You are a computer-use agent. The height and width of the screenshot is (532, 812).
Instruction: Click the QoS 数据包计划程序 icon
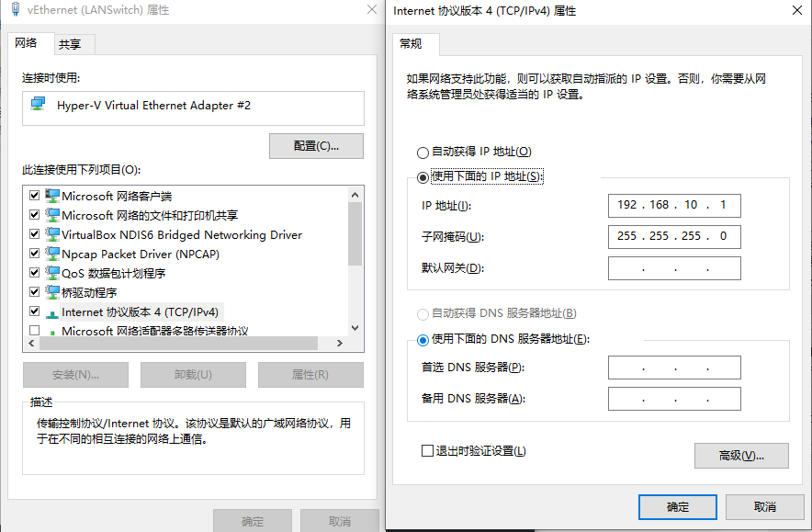pyautogui.click(x=53, y=272)
